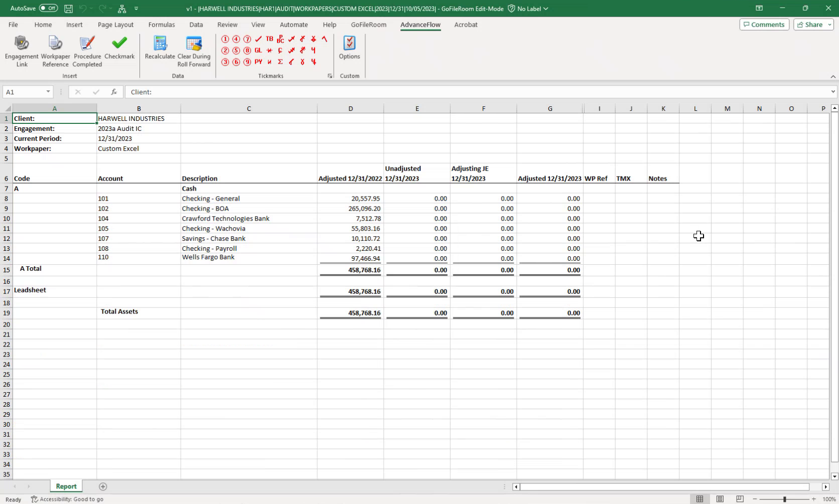Screen dimensions: 839x504
Task: Insert the TB tickmark
Action: click(x=269, y=39)
